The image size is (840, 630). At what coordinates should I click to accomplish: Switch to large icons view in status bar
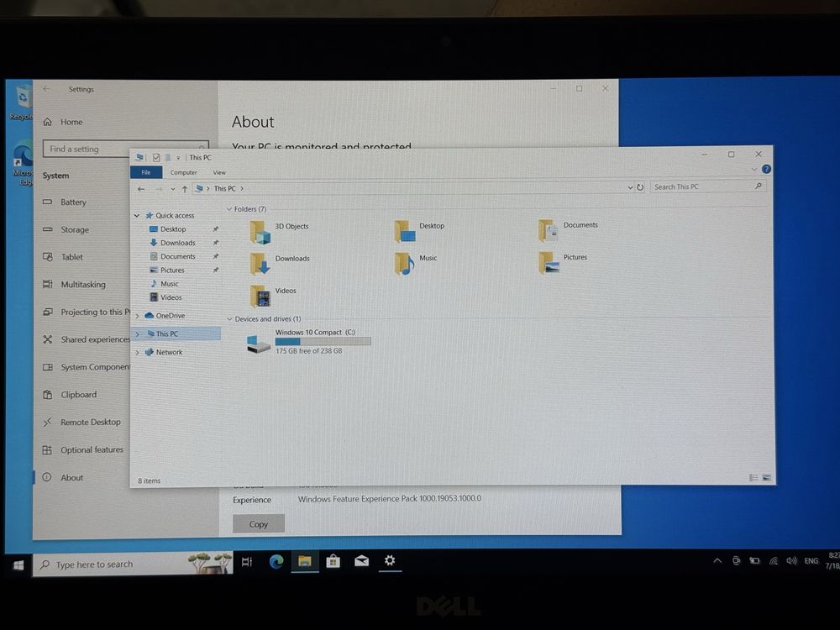(767, 477)
